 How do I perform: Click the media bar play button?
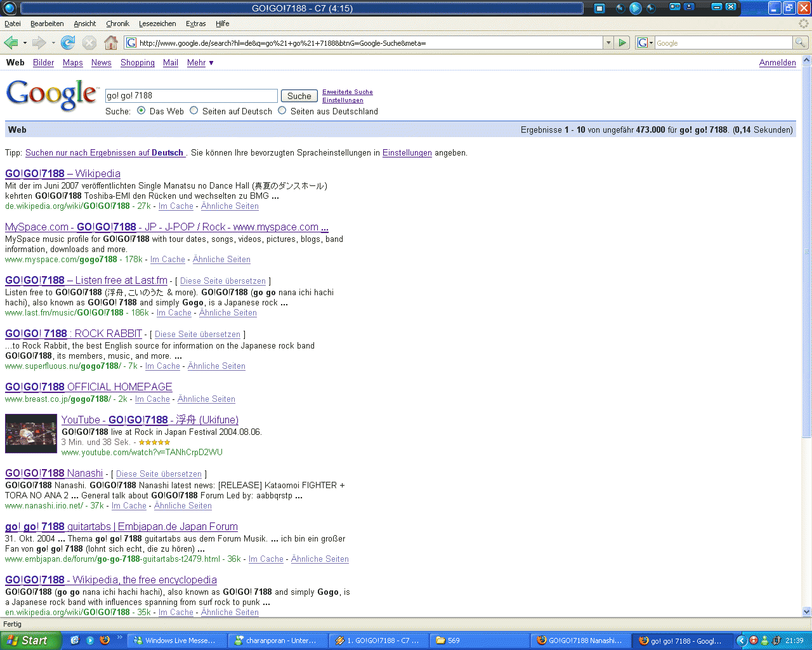[635, 8]
